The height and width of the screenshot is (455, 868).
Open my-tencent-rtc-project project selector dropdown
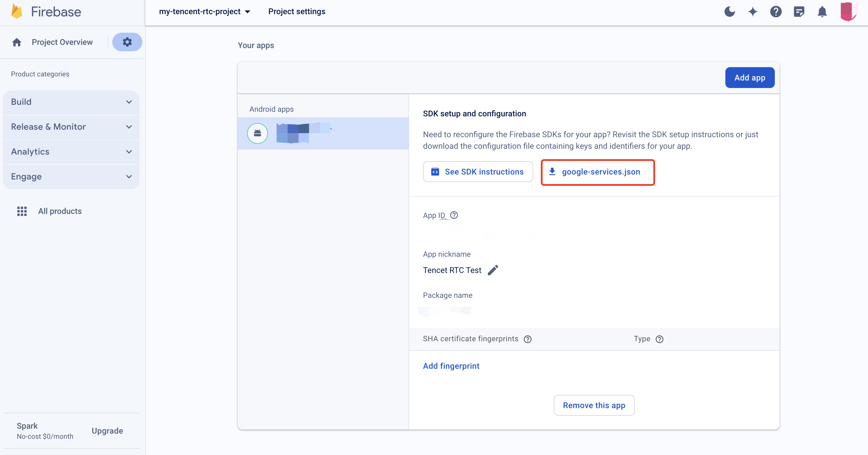[205, 12]
